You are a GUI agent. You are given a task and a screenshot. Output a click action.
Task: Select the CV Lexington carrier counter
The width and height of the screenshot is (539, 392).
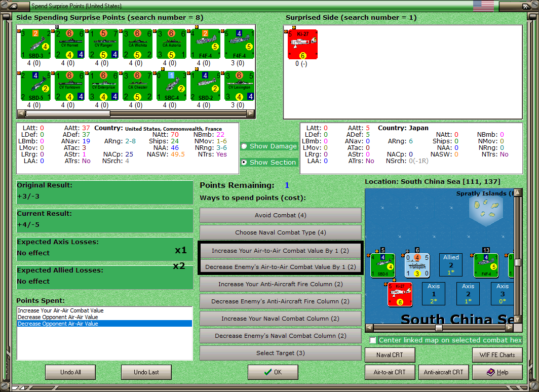(x=240, y=86)
